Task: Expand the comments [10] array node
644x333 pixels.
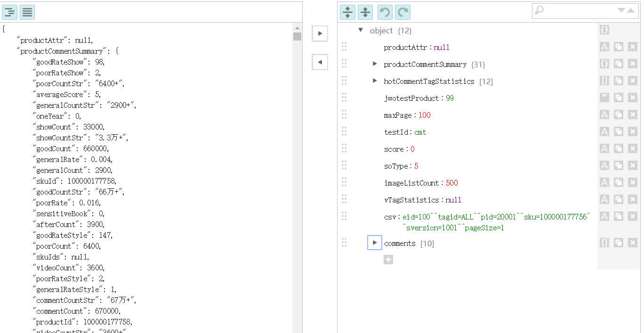Action: (x=375, y=243)
